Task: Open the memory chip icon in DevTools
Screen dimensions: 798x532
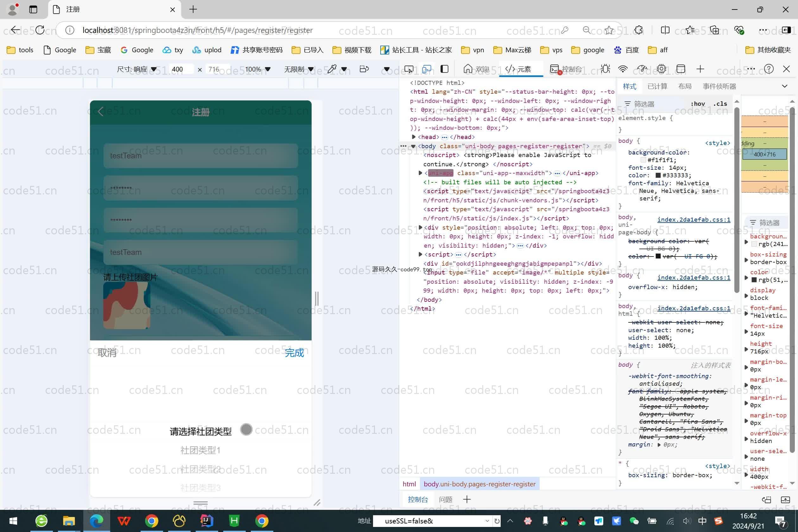Action: coord(661,69)
